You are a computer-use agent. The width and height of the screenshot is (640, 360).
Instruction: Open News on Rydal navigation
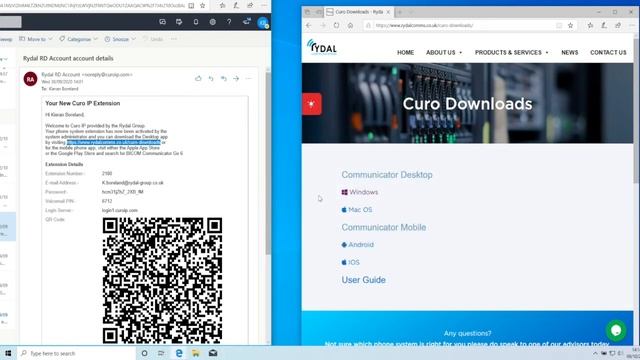click(569, 53)
